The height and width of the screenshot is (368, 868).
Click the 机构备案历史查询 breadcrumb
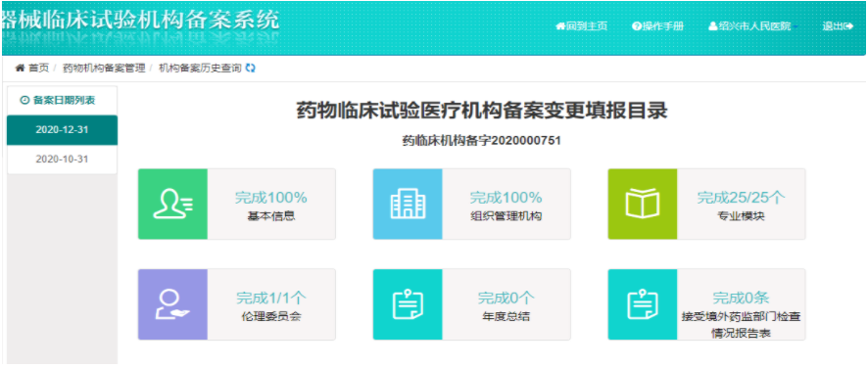coord(200,69)
